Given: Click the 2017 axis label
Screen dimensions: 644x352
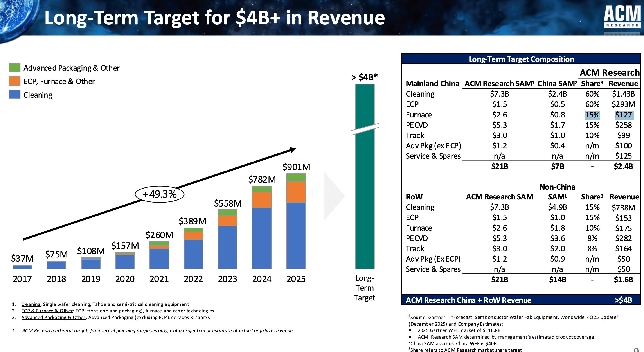Looking at the screenshot, I should click(22, 279).
